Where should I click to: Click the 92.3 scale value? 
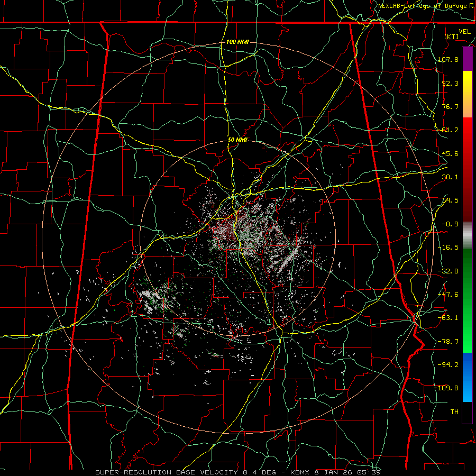point(450,83)
